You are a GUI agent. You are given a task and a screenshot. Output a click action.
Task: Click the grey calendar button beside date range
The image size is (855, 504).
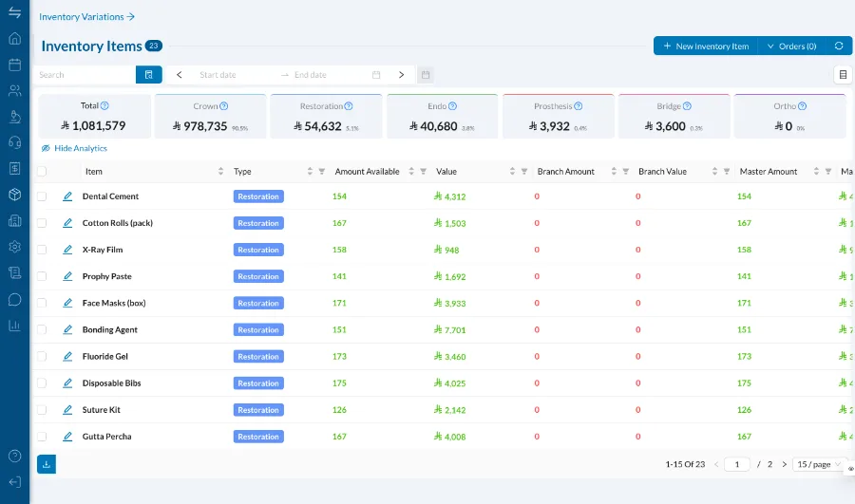[426, 75]
